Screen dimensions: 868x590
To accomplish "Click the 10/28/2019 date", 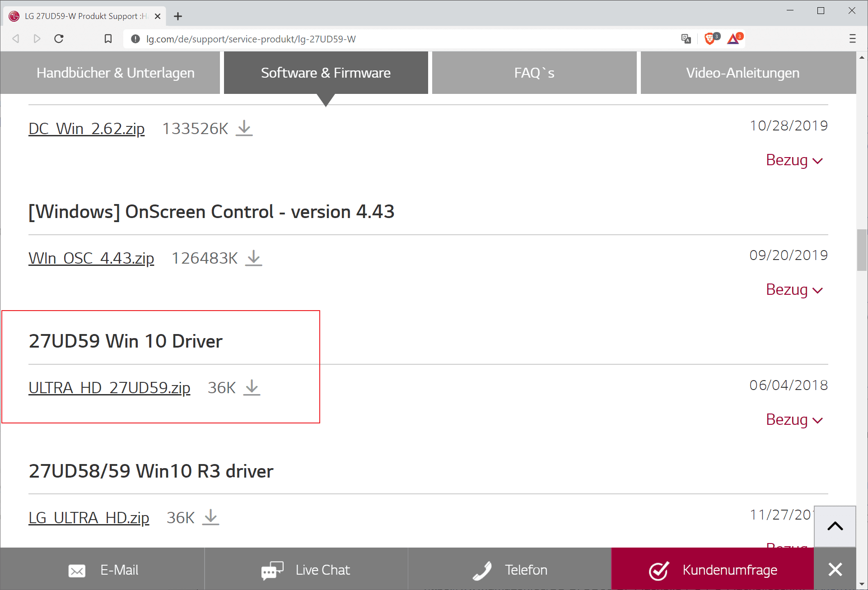I will [x=789, y=125].
